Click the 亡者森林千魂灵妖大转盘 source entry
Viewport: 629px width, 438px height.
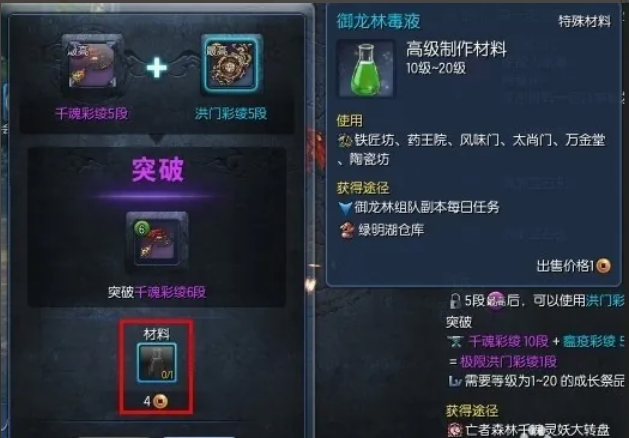click(538, 430)
